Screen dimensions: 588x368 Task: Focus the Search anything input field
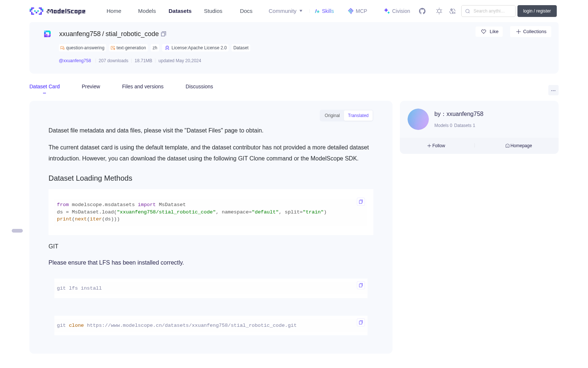click(488, 11)
